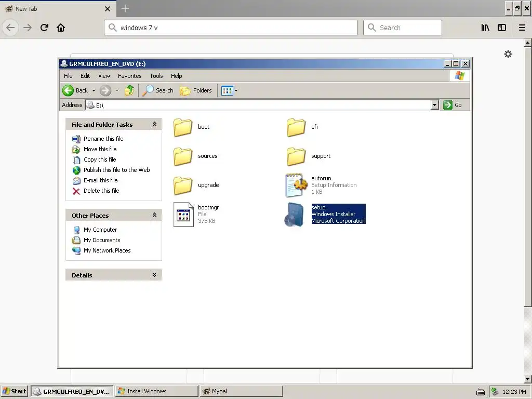Click the Windows flag logo in Explorer
Screen dimensions: 532x399
(x=460, y=76)
